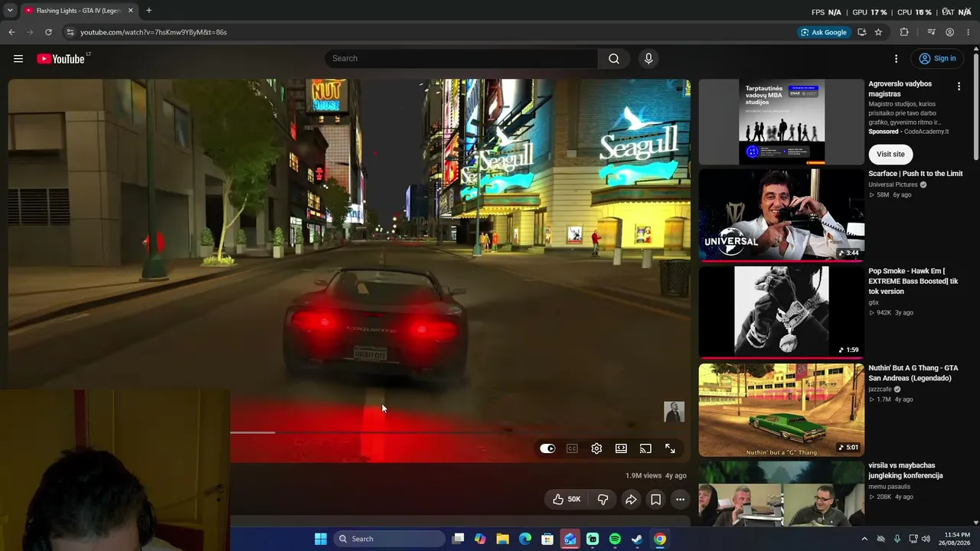Viewport: 980px width, 551px height.
Task: Open 'Pop Smoke - Hawk Em' video title
Action: 913,281
